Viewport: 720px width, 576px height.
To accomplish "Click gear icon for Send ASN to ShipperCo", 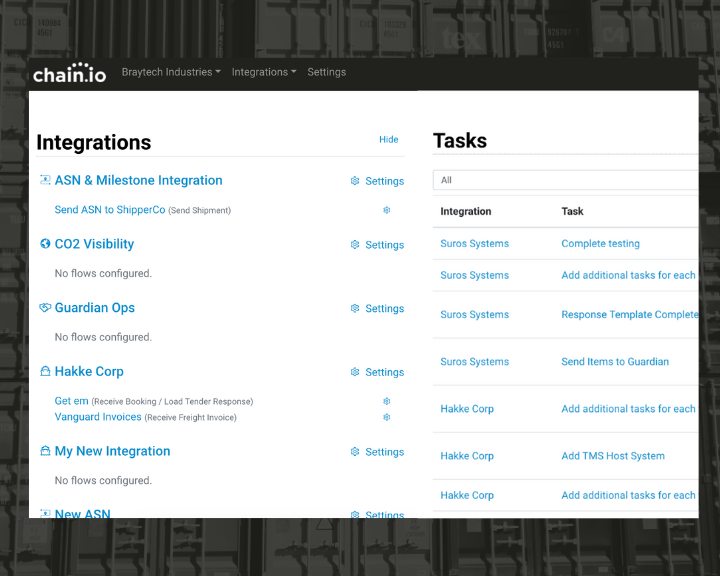I will [387, 210].
